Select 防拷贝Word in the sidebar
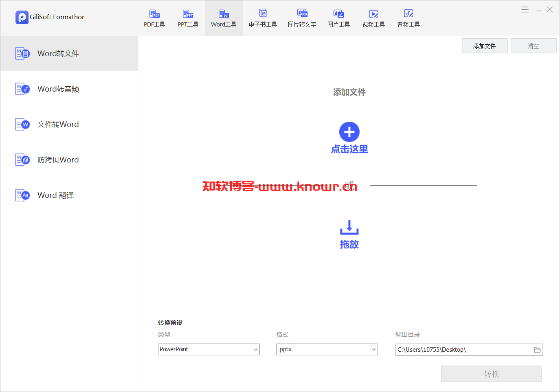 tap(69, 160)
